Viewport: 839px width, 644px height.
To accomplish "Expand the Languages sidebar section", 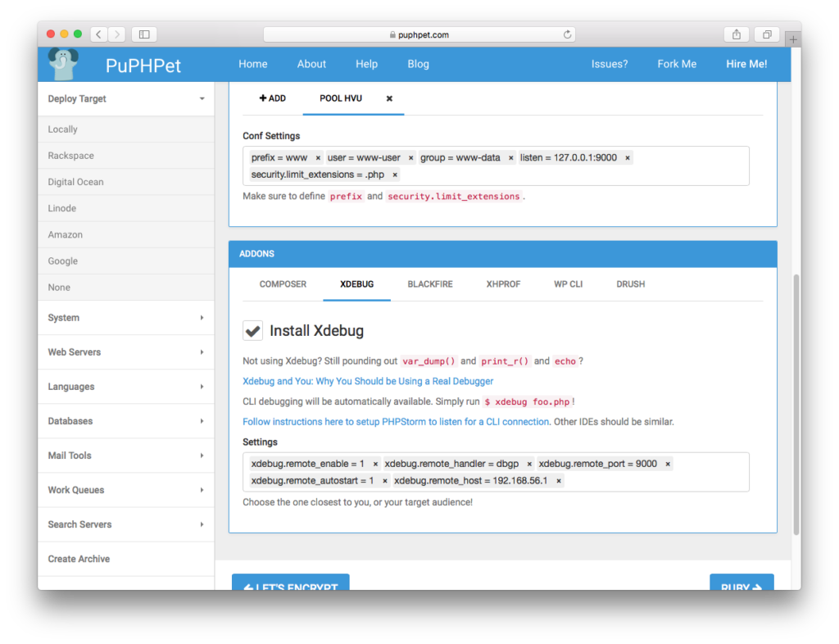I will click(x=126, y=387).
